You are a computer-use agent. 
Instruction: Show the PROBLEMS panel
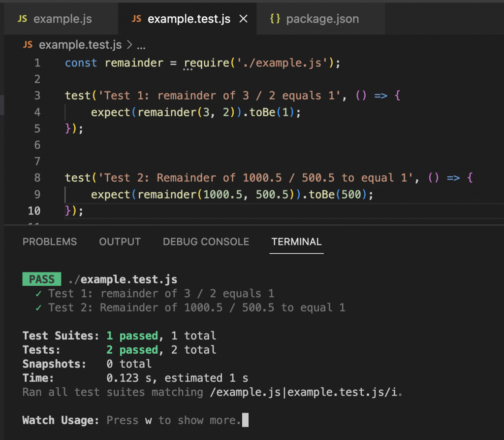pos(50,242)
